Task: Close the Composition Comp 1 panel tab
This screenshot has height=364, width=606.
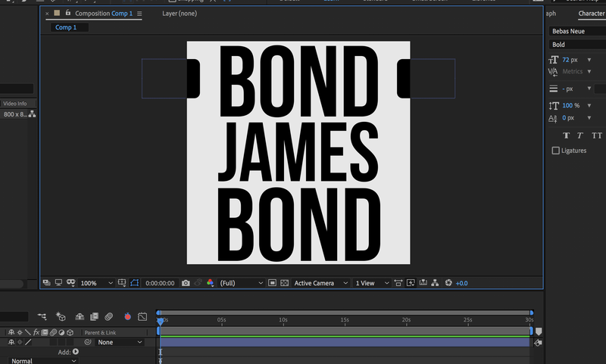Action: click(x=47, y=14)
